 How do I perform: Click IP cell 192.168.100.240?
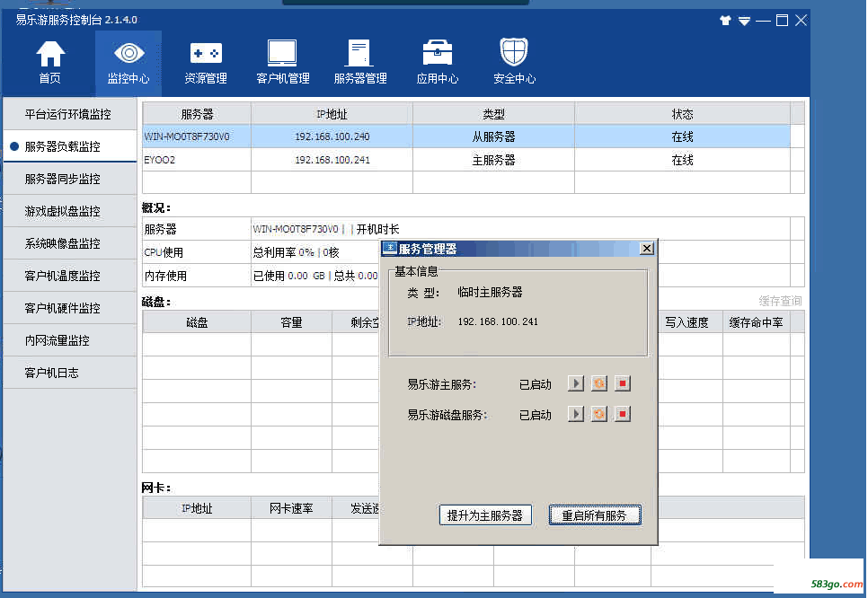point(332,136)
